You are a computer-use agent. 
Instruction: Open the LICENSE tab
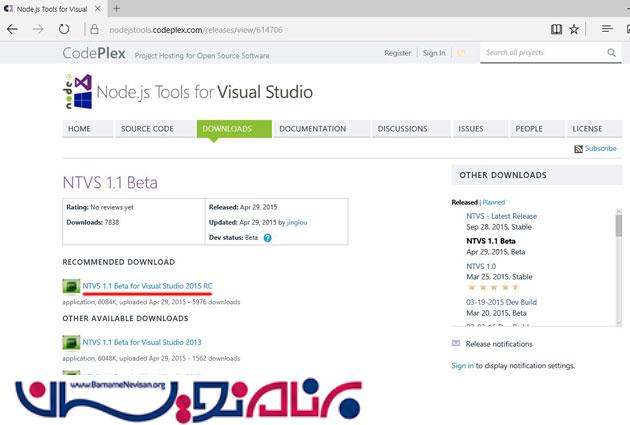click(x=595, y=129)
